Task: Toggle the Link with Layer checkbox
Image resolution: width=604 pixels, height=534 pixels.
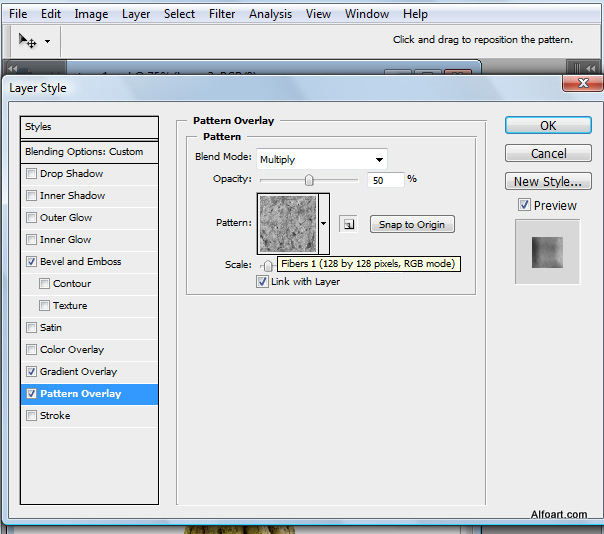Action: point(263,282)
